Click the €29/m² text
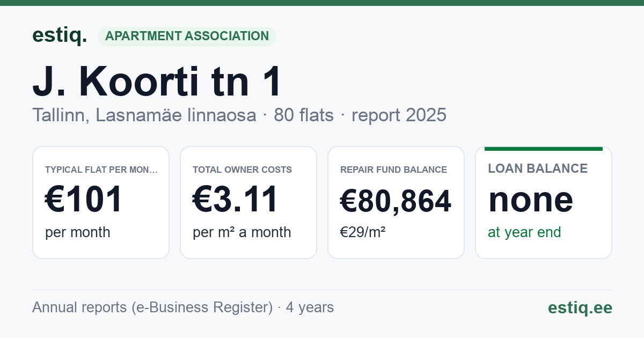The width and height of the screenshot is (644, 338). click(363, 232)
